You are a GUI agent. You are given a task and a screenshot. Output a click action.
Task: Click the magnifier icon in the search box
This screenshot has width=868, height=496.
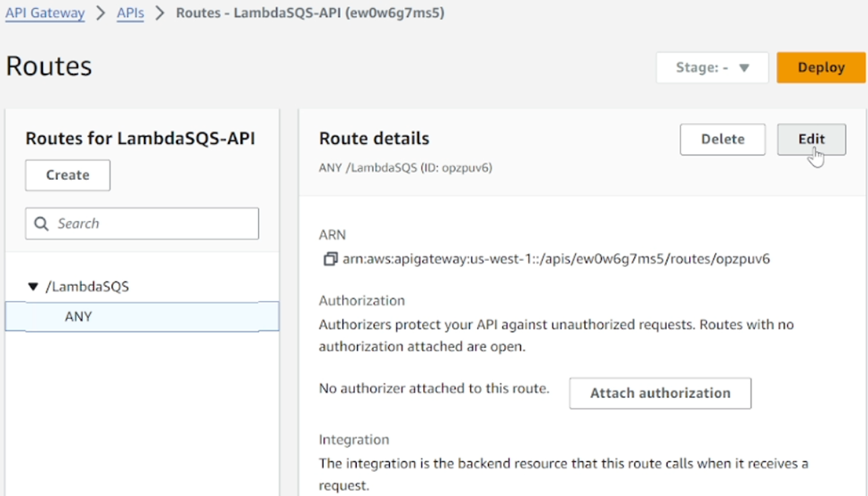pos(41,224)
